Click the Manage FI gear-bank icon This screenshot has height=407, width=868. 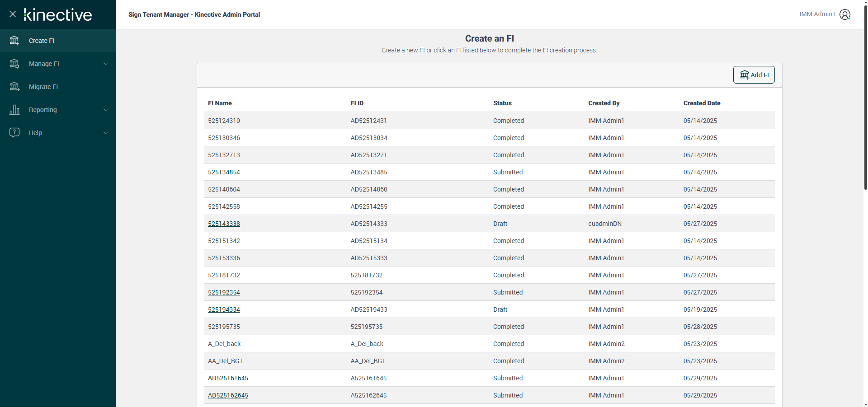point(14,64)
